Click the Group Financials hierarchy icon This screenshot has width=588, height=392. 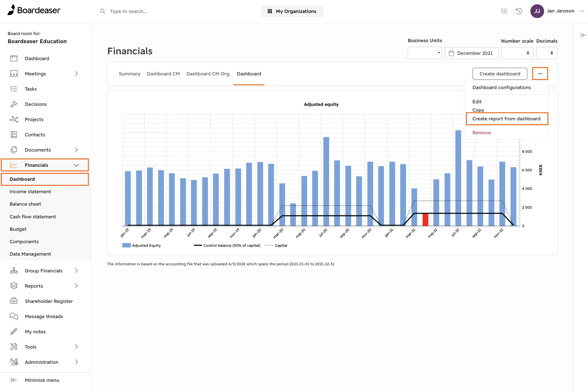(14, 271)
